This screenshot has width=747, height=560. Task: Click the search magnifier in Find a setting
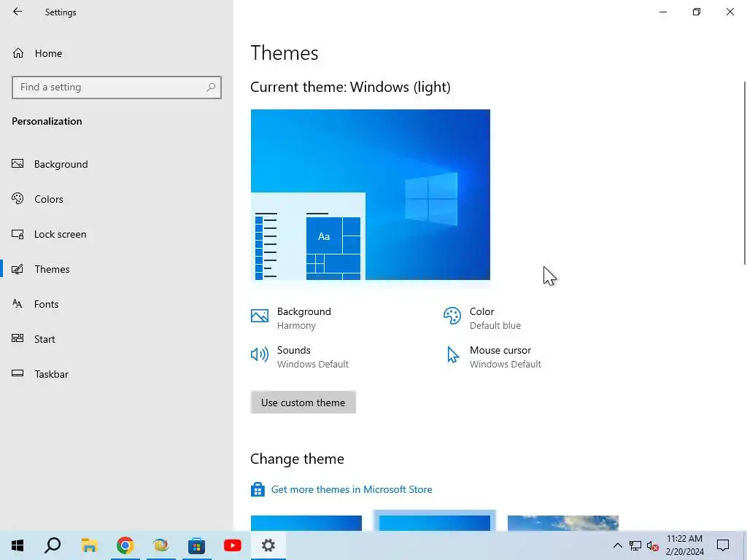coord(211,87)
